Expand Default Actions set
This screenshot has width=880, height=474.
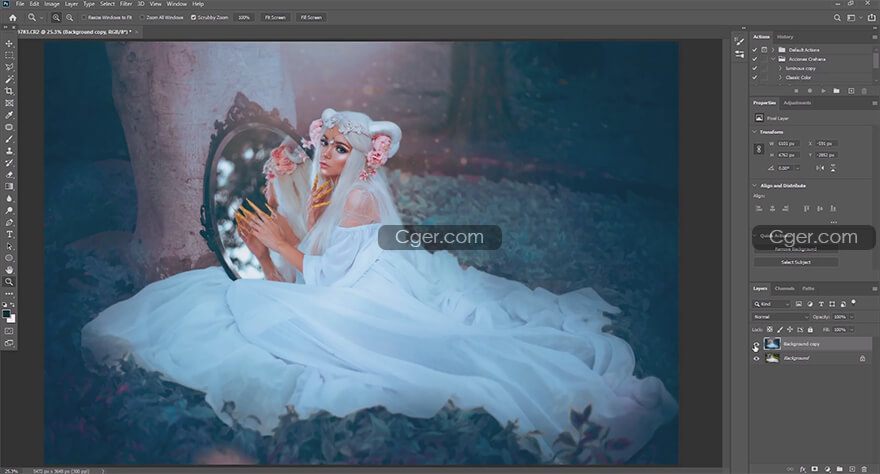coord(773,50)
